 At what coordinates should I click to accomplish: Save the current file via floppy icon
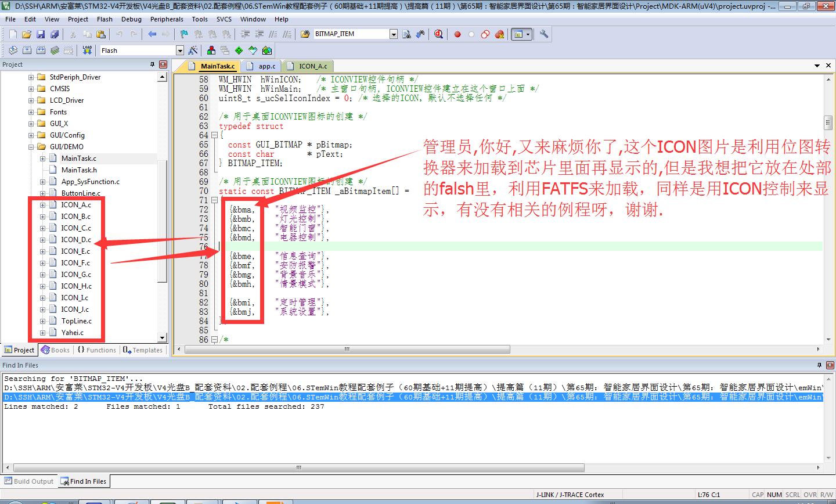(x=40, y=34)
